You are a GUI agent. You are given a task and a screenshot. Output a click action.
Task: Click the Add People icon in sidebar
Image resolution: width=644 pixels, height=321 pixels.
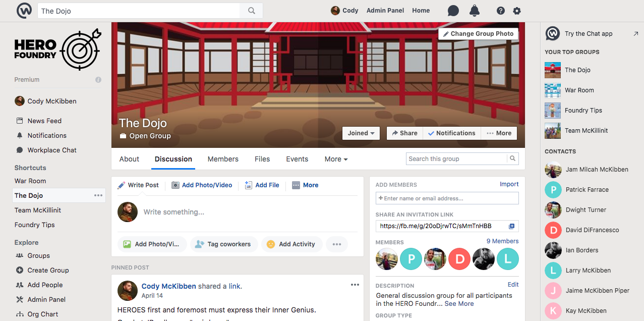[x=20, y=285]
